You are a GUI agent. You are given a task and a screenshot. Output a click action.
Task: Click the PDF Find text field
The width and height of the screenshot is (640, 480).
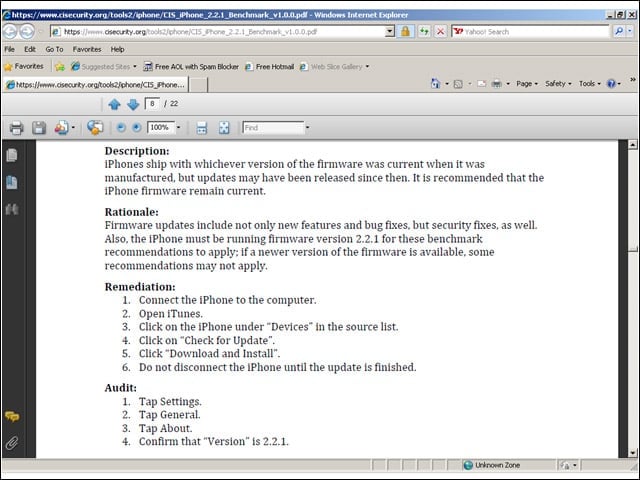click(x=273, y=128)
